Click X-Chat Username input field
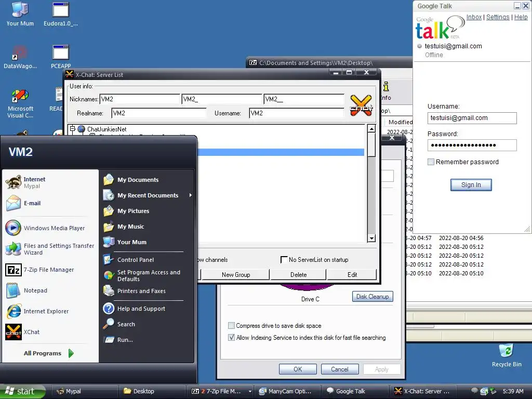532x399 pixels. point(297,113)
